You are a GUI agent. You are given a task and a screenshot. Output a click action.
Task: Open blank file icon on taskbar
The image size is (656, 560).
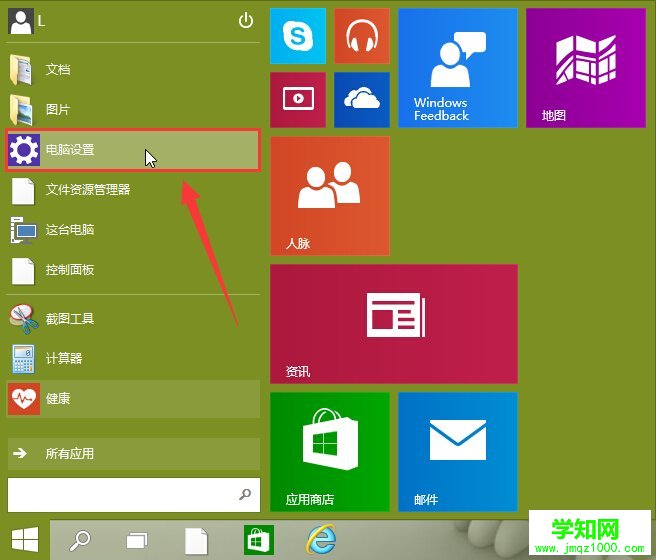196,540
